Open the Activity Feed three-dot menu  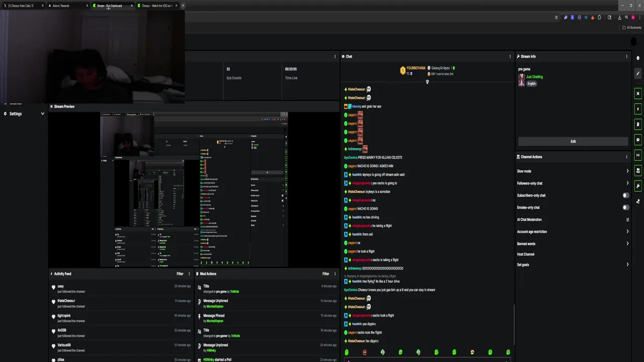[x=189, y=274]
